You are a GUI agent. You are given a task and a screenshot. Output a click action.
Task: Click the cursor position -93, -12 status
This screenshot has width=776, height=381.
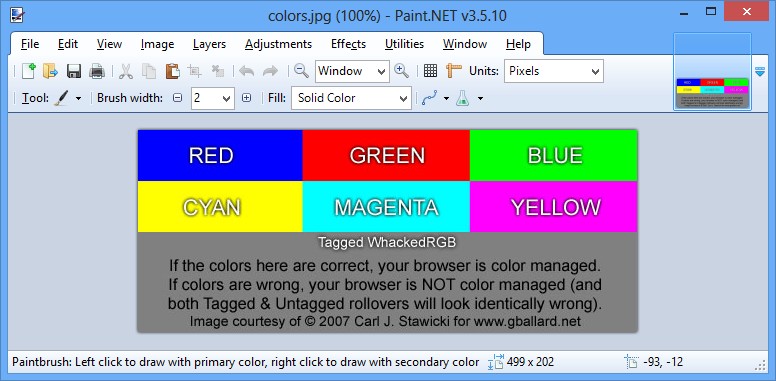(663, 362)
